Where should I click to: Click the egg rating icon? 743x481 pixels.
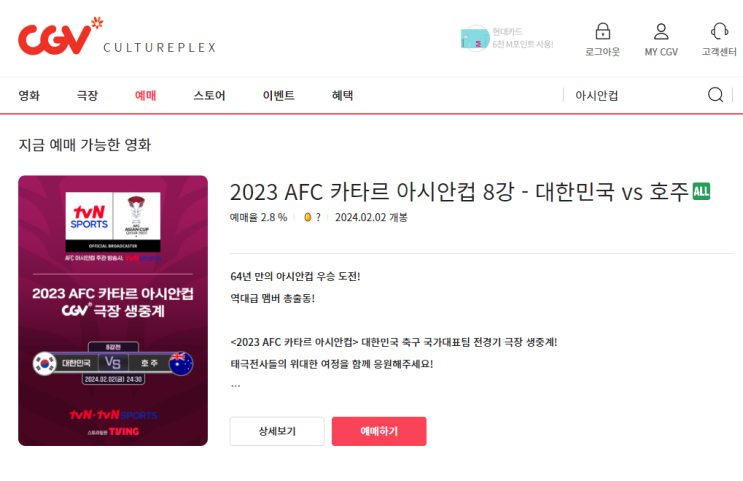(x=308, y=217)
